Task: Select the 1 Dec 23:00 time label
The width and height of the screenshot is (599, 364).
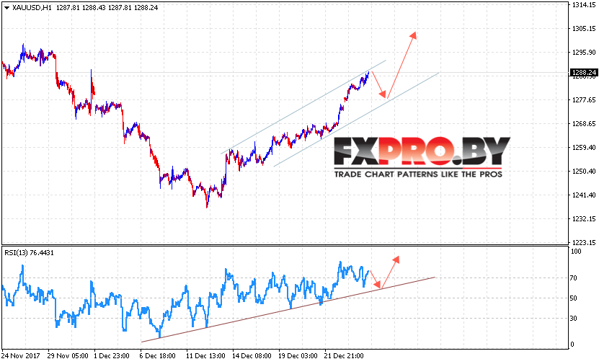Action: [112, 355]
